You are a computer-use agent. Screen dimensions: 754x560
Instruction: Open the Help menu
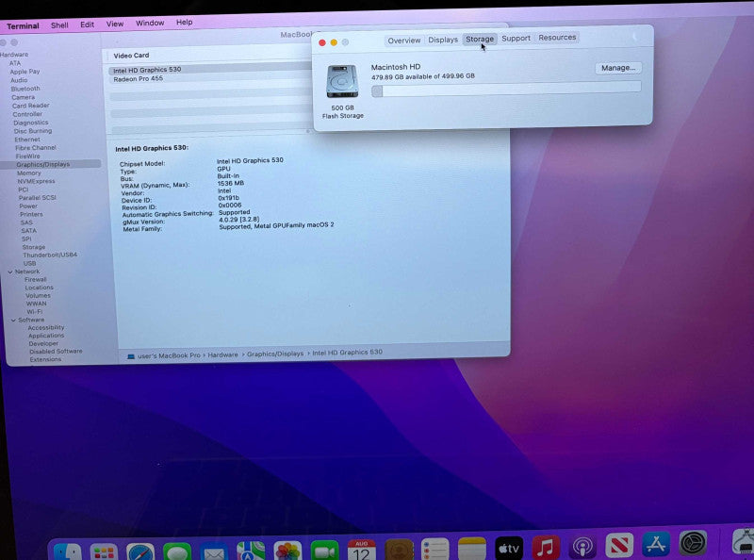(184, 22)
